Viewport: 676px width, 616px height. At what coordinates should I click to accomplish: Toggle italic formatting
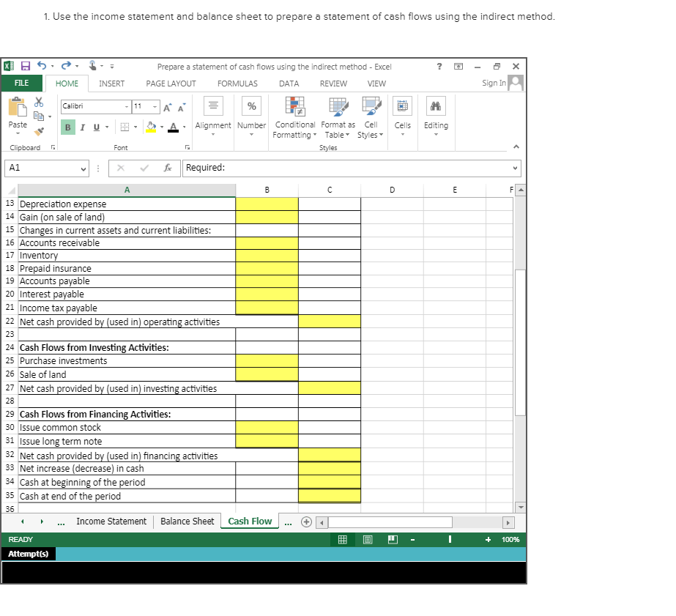click(x=83, y=127)
